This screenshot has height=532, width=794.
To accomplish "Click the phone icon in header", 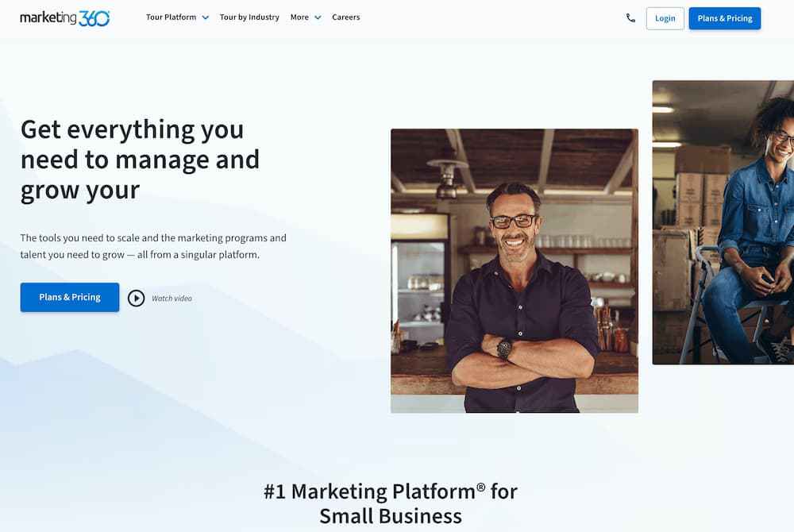I will click(x=630, y=18).
